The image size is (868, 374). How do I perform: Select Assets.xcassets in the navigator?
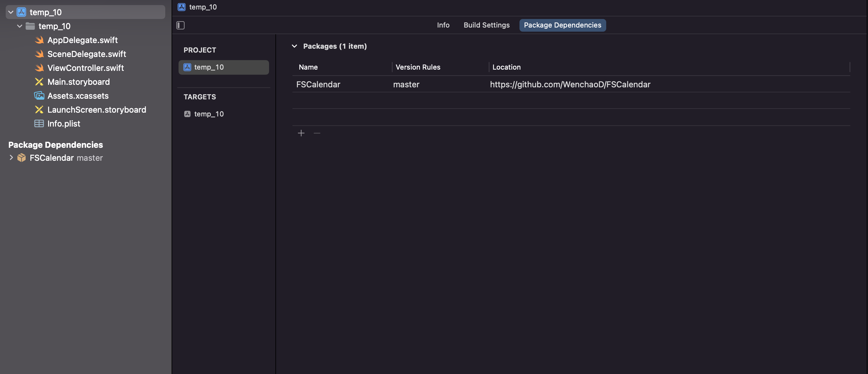(x=78, y=96)
